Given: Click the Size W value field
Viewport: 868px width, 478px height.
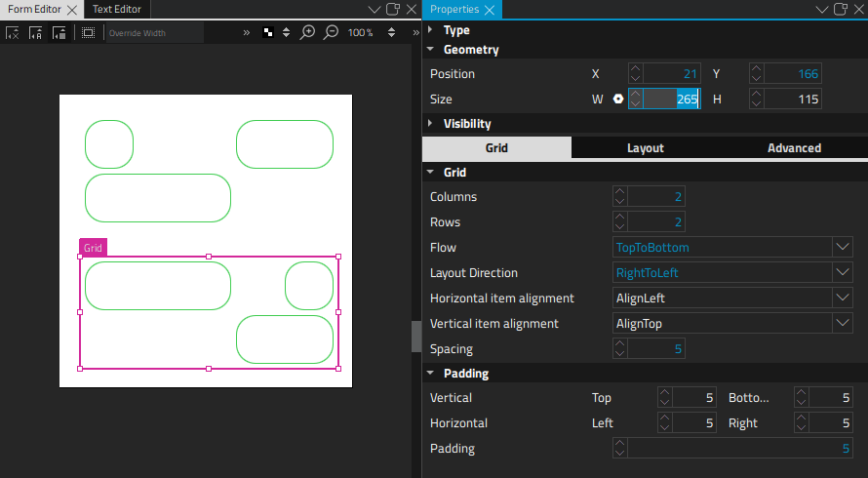Looking at the screenshot, I should 672,100.
